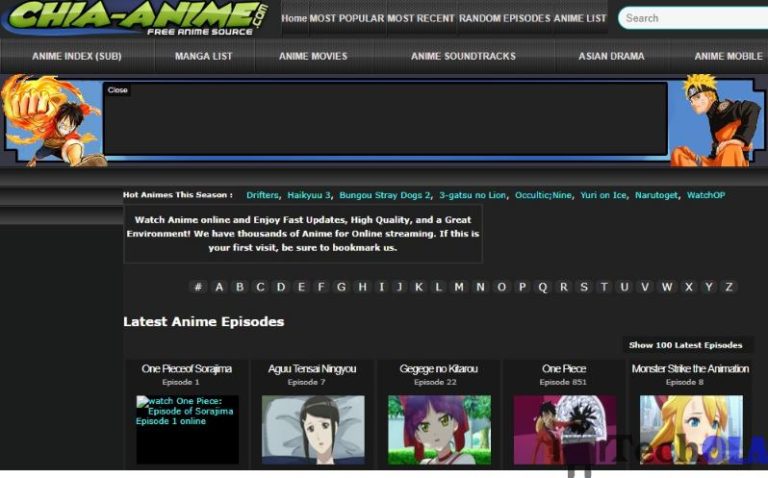
Task: Open the Anime List menu item
Action: (x=580, y=19)
